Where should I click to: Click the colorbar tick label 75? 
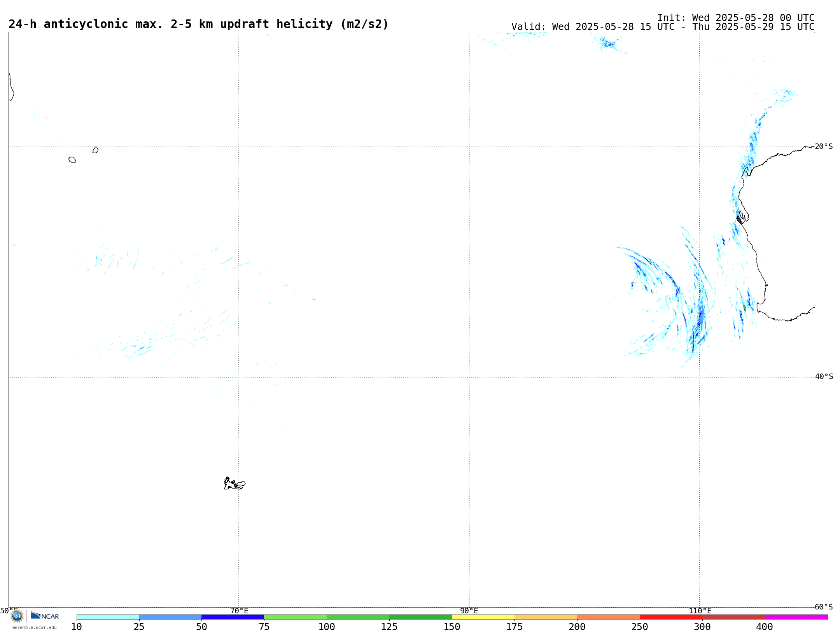[264, 627]
